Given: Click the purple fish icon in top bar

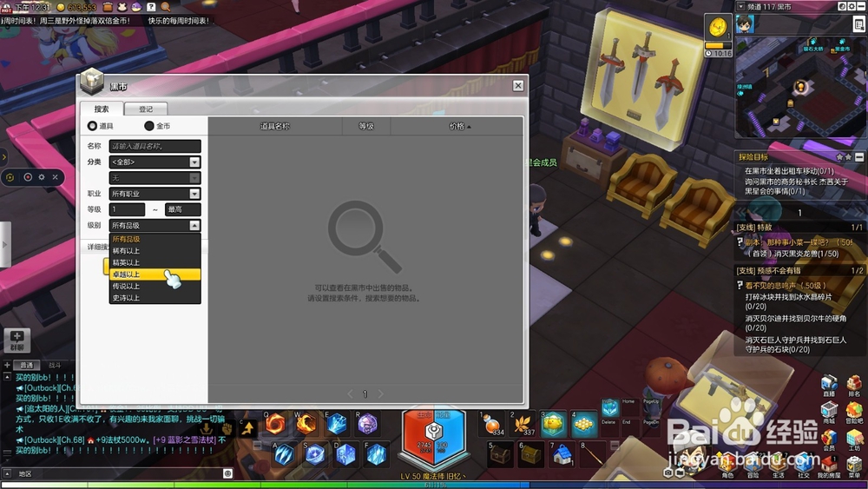Looking at the screenshot, I should pos(136,7).
